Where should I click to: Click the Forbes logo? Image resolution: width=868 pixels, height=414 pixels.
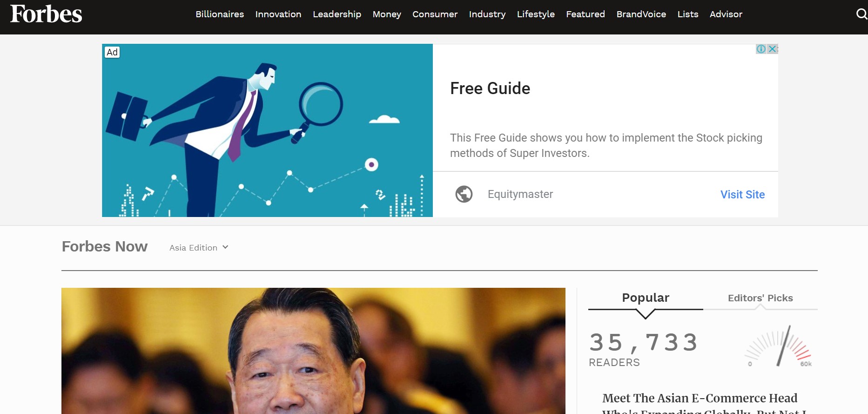click(x=46, y=14)
